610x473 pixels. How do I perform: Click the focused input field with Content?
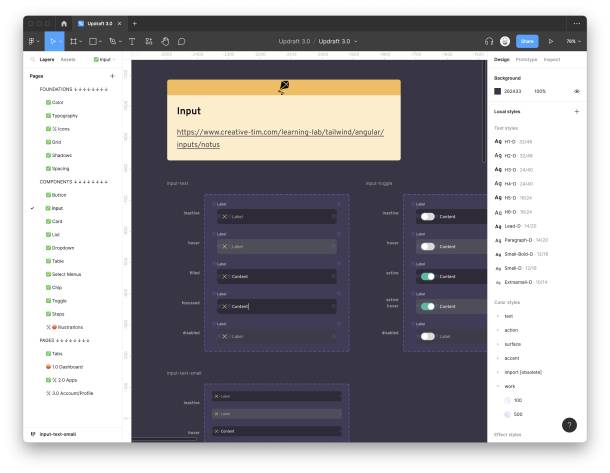[x=277, y=306]
